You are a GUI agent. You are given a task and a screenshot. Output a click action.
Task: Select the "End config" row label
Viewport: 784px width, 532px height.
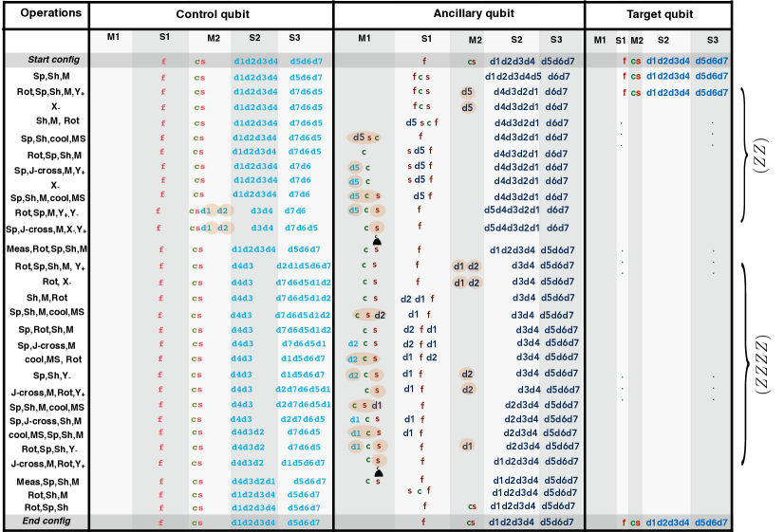[x=47, y=521]
